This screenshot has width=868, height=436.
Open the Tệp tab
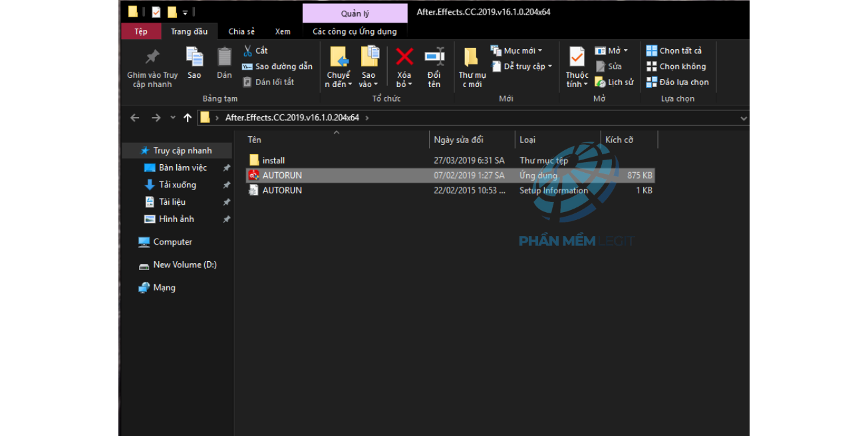(x=141, y=31)
